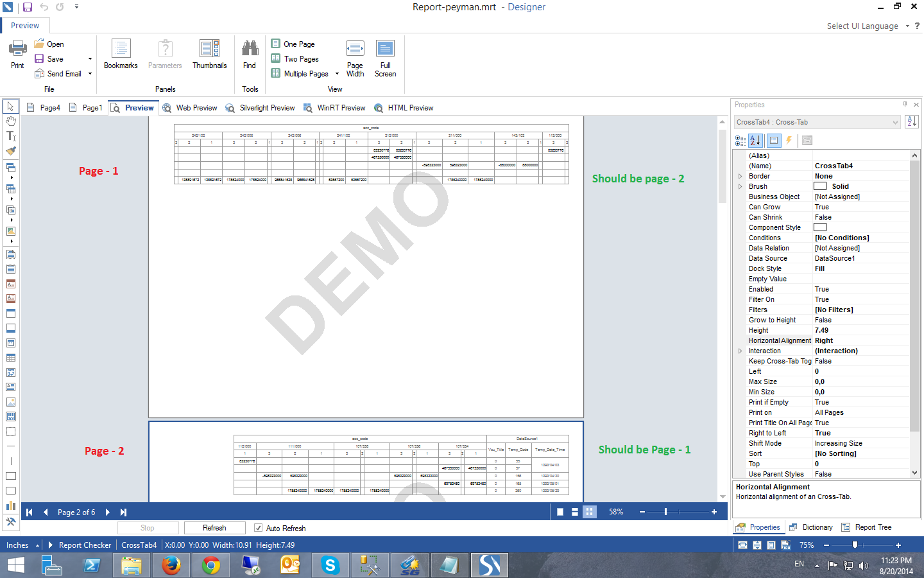Switch to the Web Preview tab
Image resolution: width=924 pixels, height=578 pixels.
pos(190,108)
